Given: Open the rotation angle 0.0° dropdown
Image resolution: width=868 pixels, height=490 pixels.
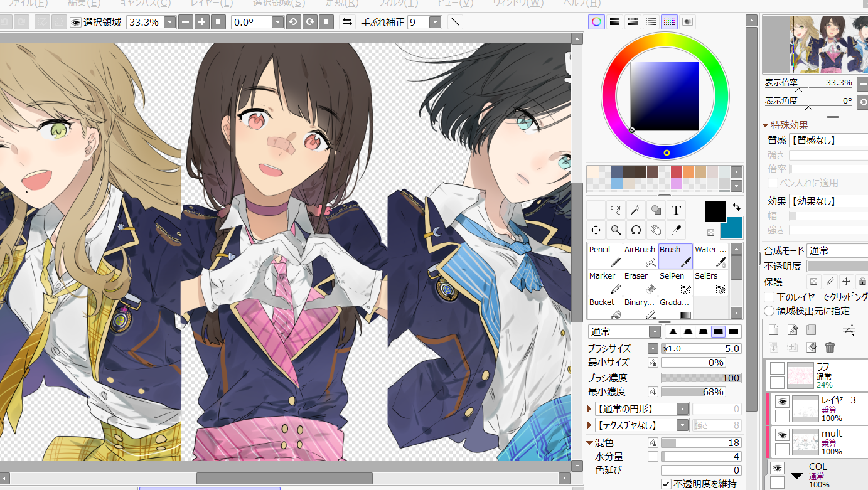Looking at the screenshot, I should (277, 22).
